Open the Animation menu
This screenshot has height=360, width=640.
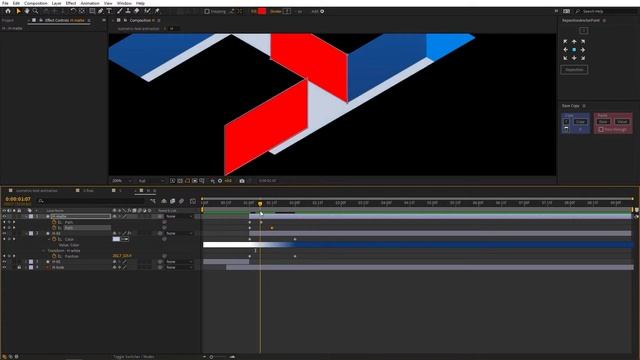pyautogui.click(x=90, y=3)
